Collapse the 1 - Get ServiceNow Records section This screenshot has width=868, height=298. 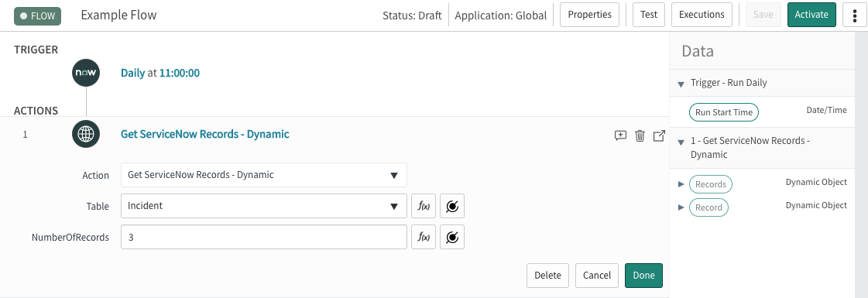(x=681, y=142)
